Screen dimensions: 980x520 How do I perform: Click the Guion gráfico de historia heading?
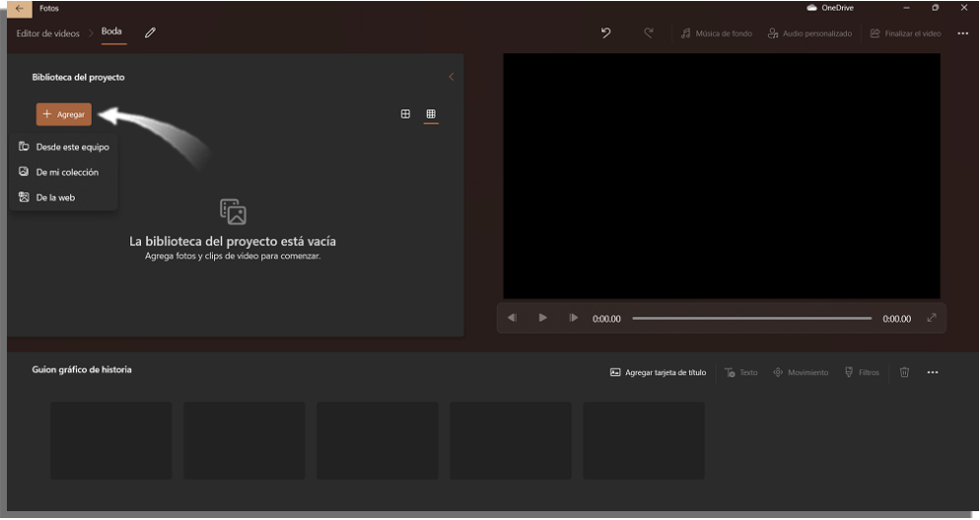coord(82,370)
